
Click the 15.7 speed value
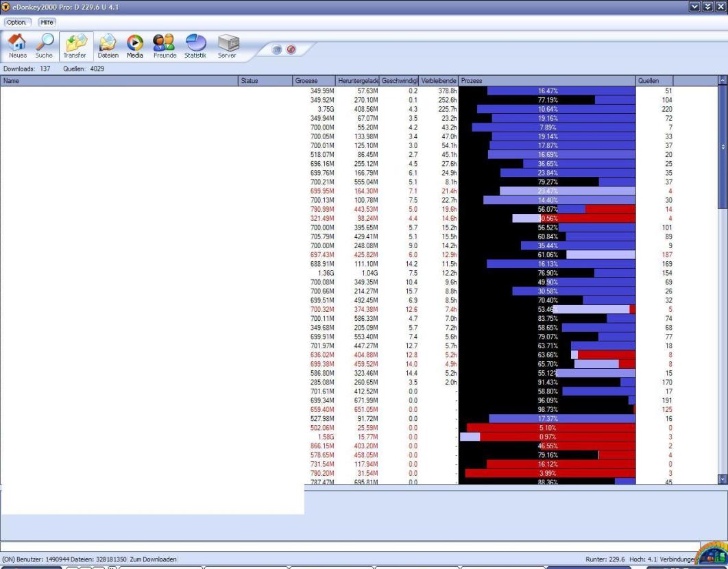click(x=411, y=291)
